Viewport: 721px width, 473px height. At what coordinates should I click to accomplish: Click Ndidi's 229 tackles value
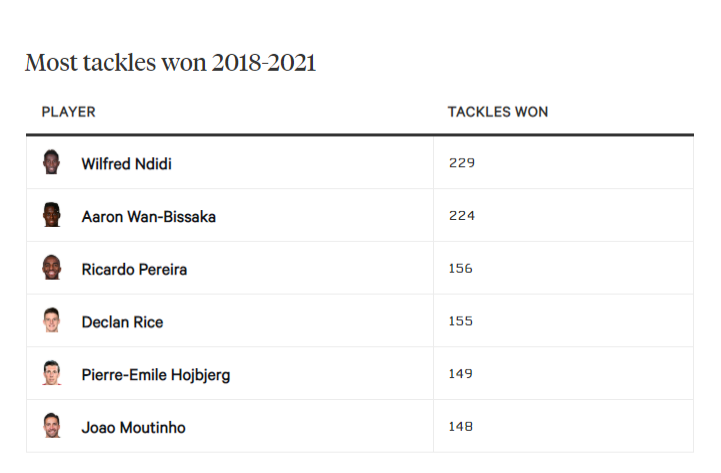coord(461,163)
